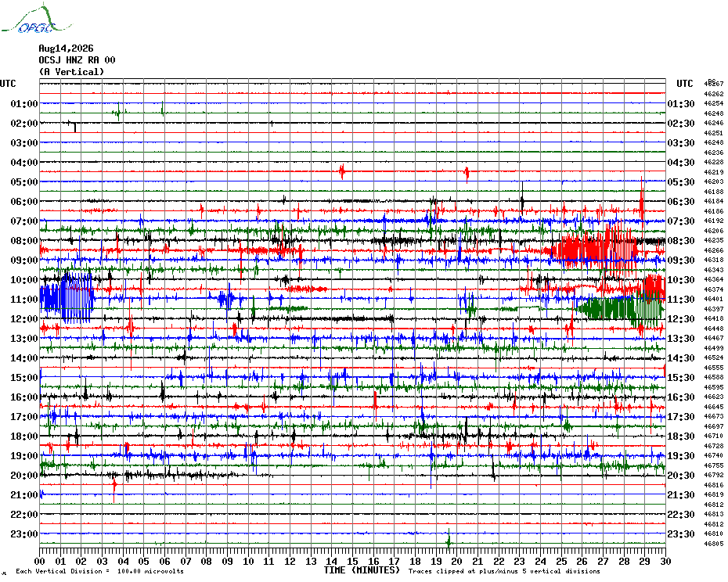
Task: Click the 08:30 half-hour label
Action: (x=681, y=240)
